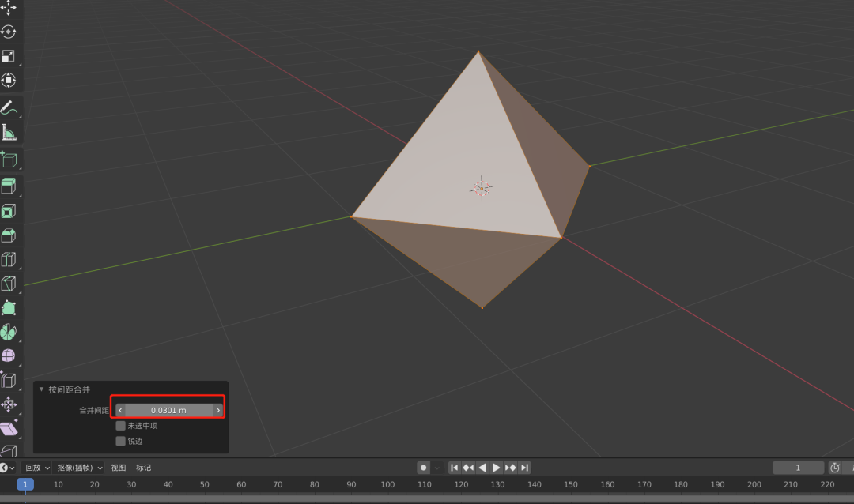Click the blue frame 1 playhead marker

[x=25, y=484]
